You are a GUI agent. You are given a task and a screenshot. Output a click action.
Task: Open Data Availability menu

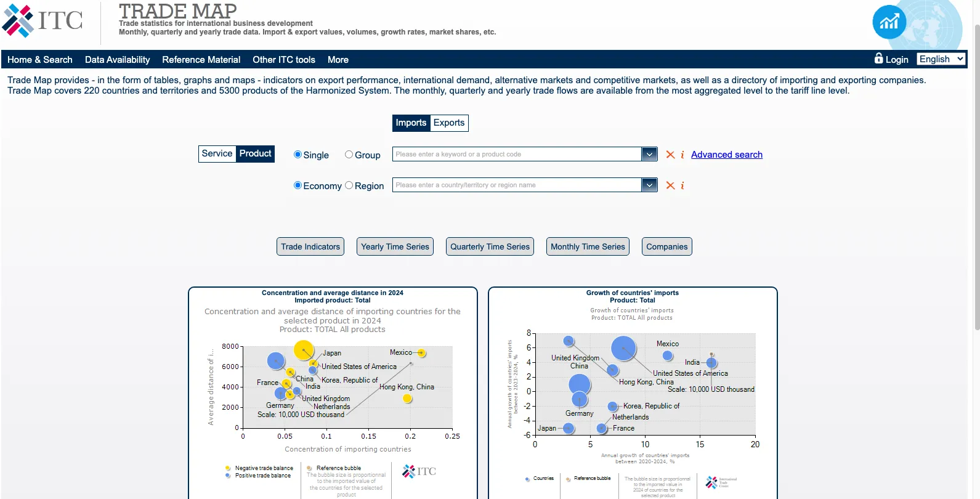[x=117, y=60]
